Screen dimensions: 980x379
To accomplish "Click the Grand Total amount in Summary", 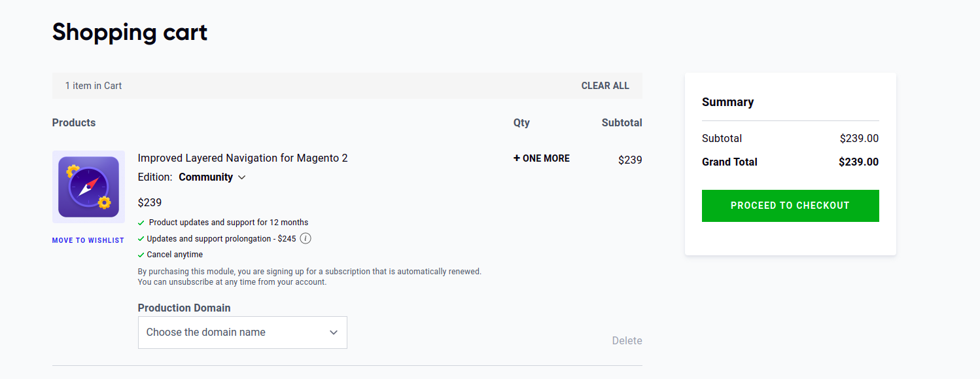I will [858, 162].
